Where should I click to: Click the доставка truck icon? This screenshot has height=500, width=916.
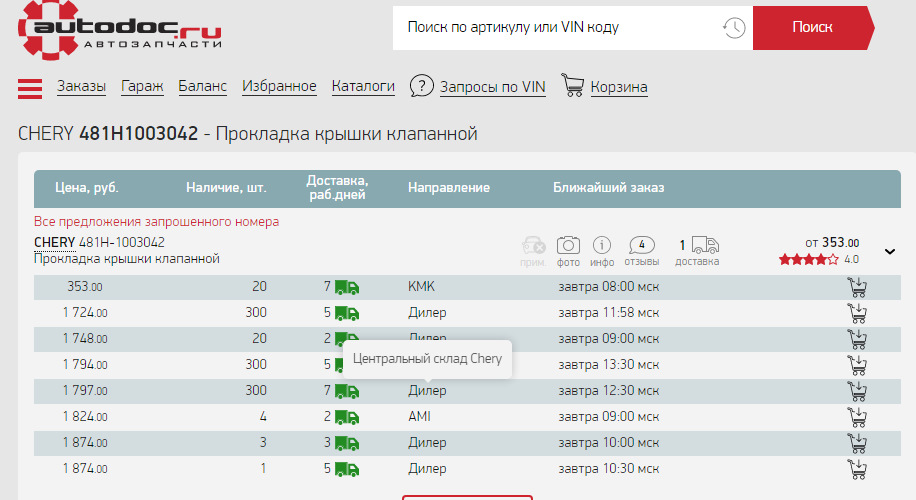coord(705,245)
